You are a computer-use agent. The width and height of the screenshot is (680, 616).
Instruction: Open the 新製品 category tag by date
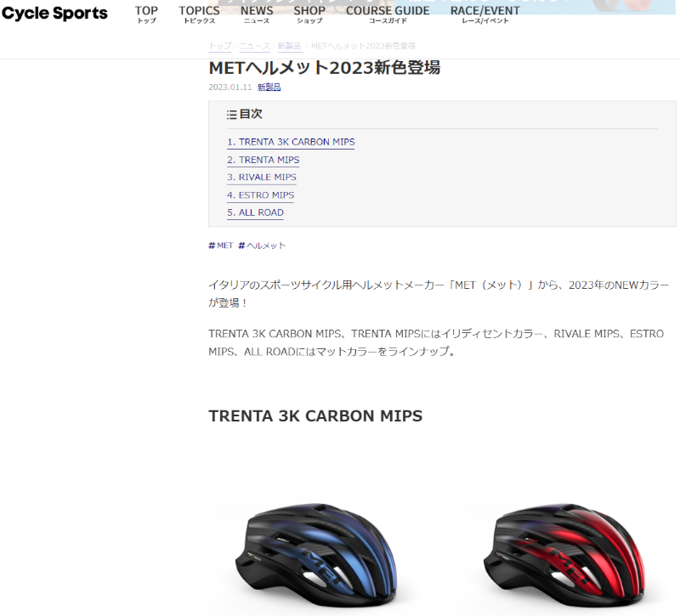coord(269,88)
